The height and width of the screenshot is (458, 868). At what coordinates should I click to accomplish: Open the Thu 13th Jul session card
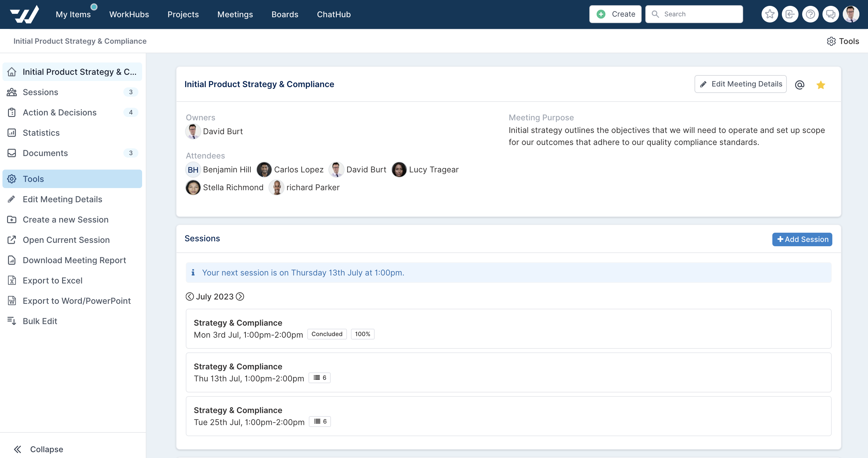508,372
